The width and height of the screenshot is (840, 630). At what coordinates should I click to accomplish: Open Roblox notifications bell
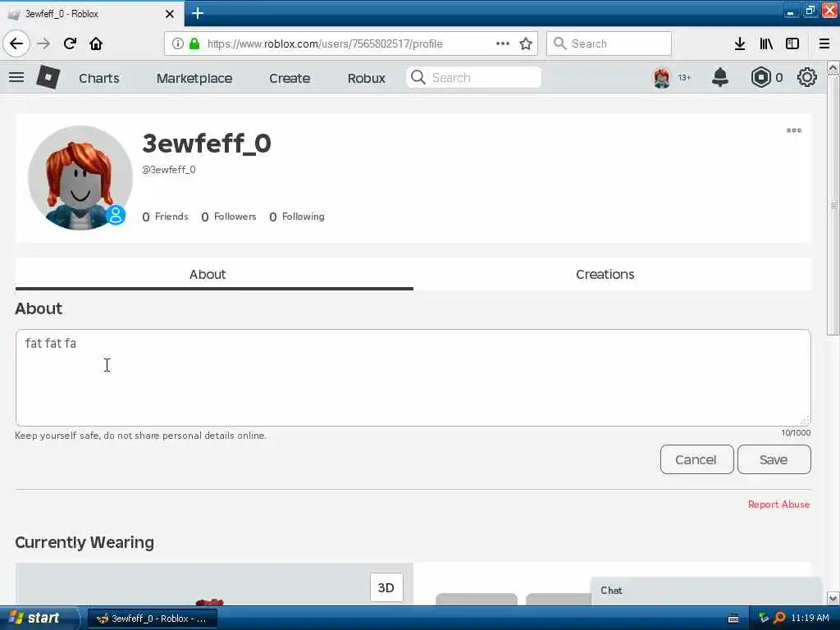[x=720, y=78]
